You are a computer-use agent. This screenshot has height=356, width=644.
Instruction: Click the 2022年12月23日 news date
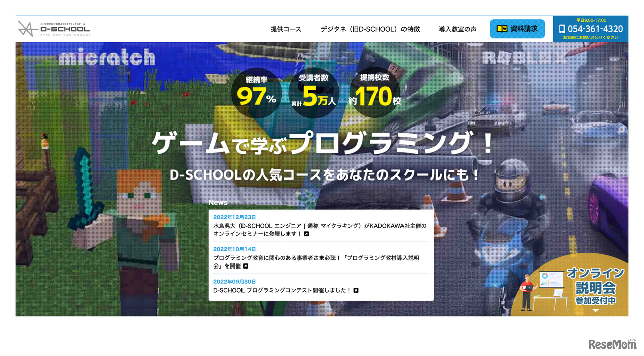[x=234, y=217]
